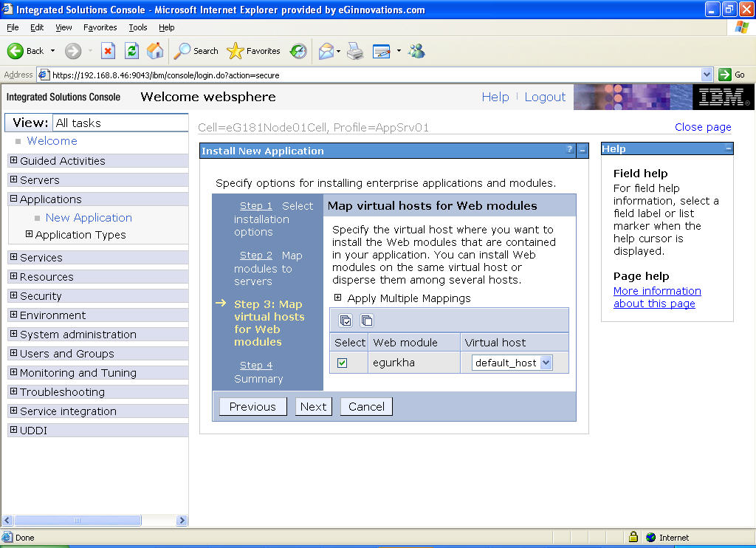The image size is (756, 548).
Task: Collapse the Help portlet with its minus icon
Action: [728, 148]
